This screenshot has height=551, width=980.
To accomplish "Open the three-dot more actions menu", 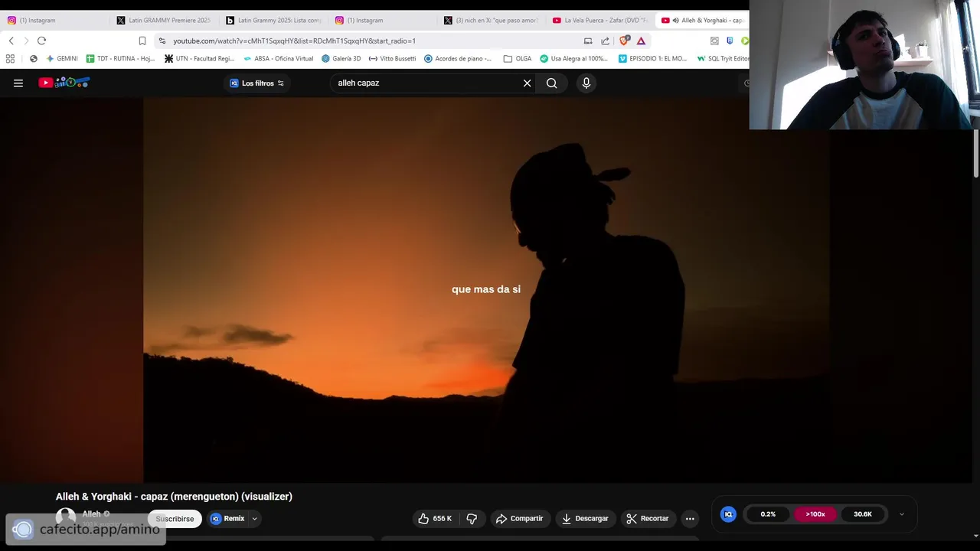I will [x=690, y=518].
